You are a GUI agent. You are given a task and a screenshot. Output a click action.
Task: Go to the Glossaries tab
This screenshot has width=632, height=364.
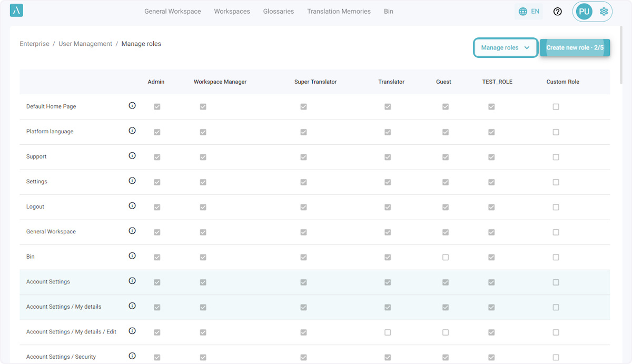point(278,11)
